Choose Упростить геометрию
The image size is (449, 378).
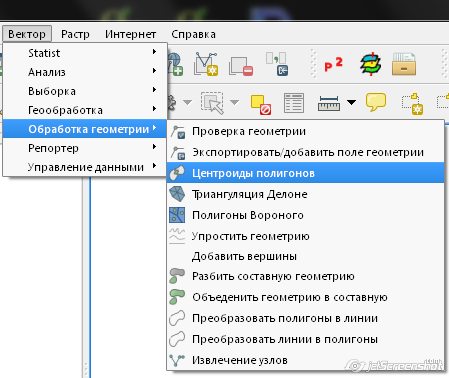(x=305, y=236)
